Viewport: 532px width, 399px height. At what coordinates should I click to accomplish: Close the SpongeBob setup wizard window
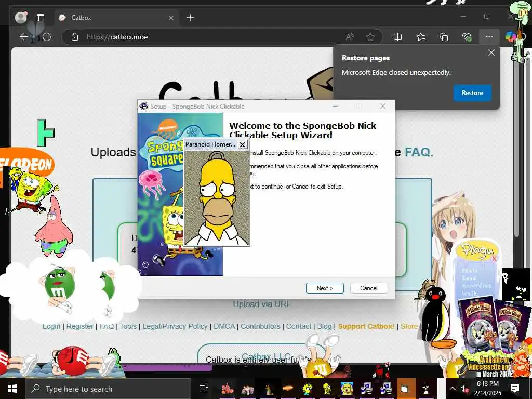point(383,106)
